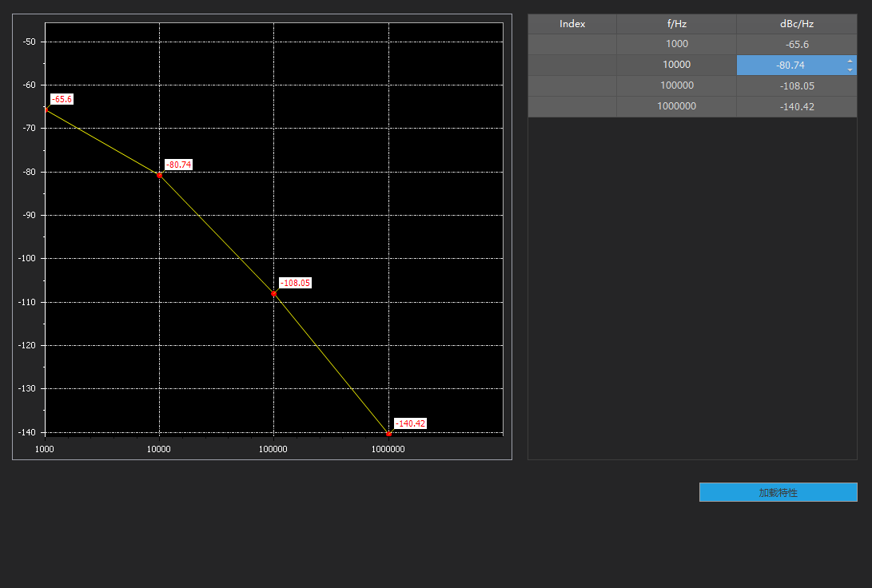
Task: Click the red plot marker labeled -108.05
Action: click(x=273, y=293)
